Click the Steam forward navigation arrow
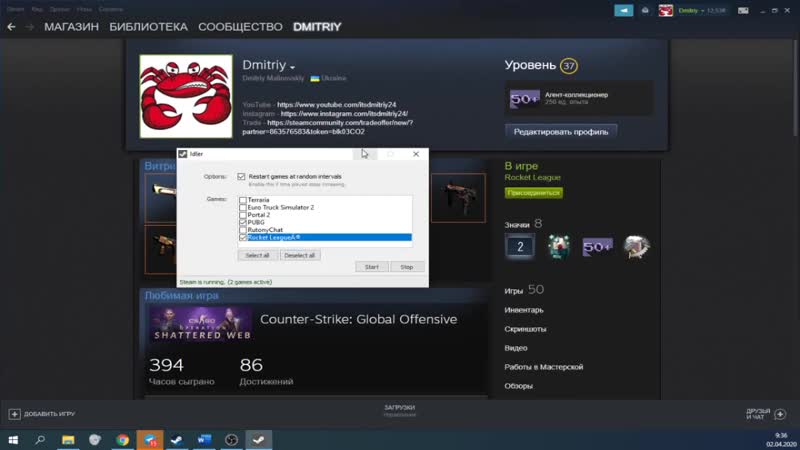Screen dimensions: 800x450 [30, 27]
